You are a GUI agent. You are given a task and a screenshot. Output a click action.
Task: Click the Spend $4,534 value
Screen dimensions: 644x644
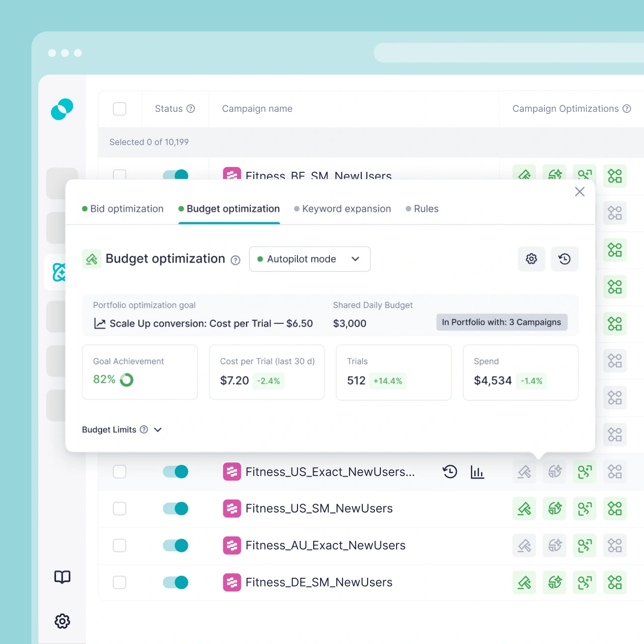tap(493, 380)
